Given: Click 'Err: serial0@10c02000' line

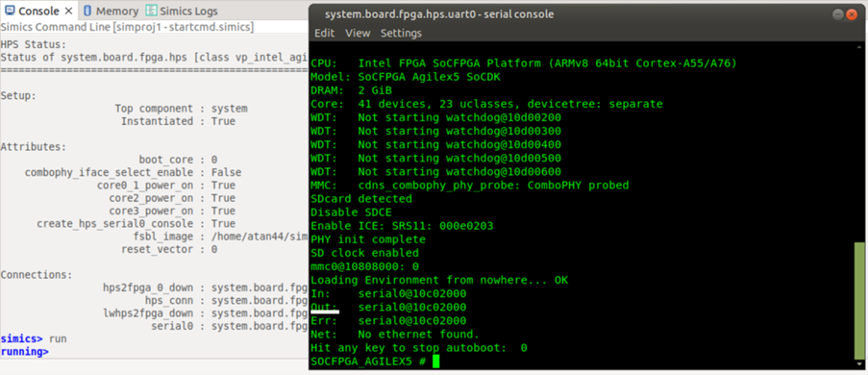Looking at the screenshot, I should [x=388, y=321].
